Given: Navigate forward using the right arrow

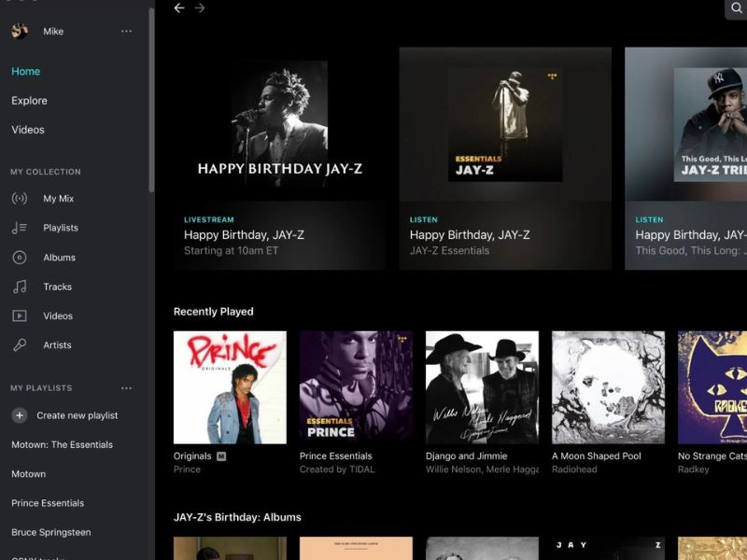Looking at the screenshot, I should (199, 8).
